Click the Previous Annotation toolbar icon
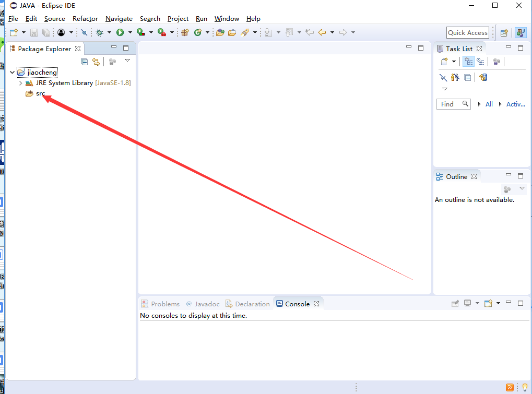532x394 pixels. 289,32
